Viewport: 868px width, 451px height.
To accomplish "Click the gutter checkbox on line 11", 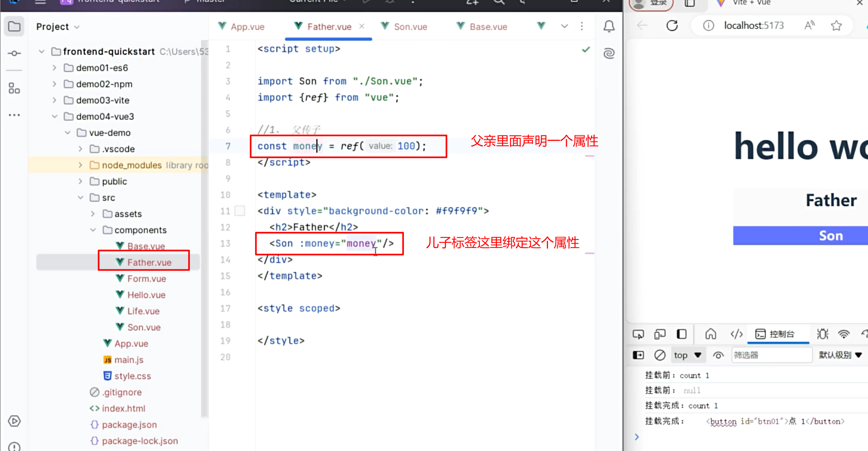I will (240, 211).
